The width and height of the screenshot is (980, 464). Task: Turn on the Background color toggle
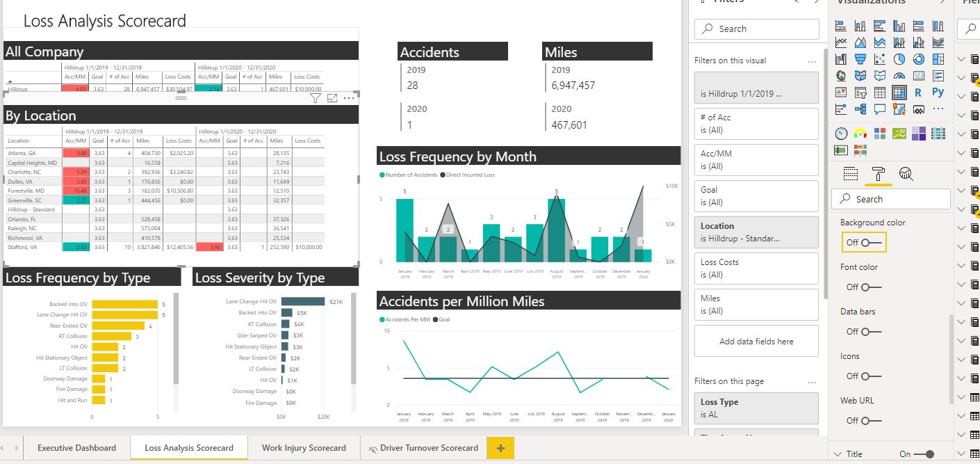871,243
